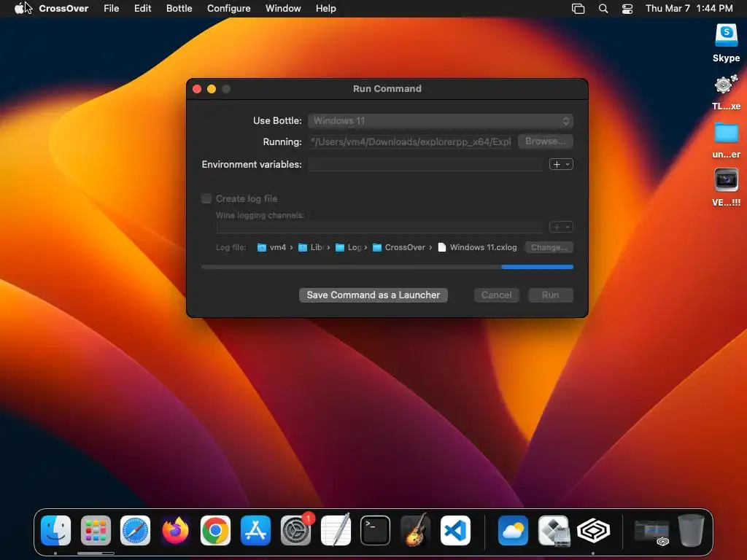Open the Apple menu
The image size is (747, 560).
tap(19, 8)
